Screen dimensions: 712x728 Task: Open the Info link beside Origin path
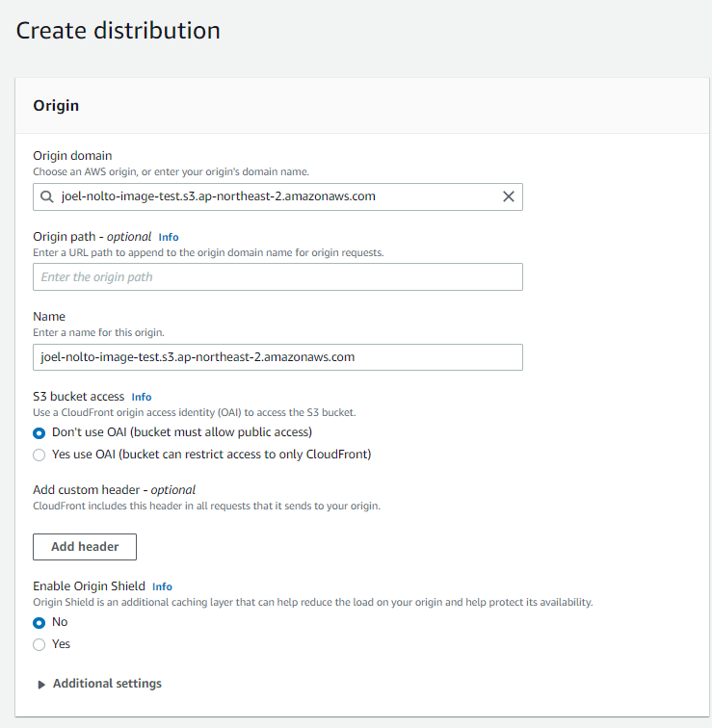point(169,237)
